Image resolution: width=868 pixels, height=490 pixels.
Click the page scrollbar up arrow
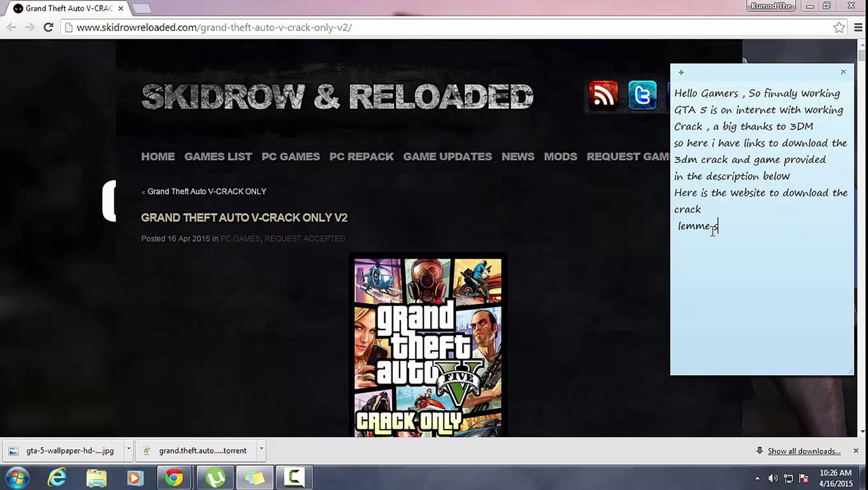tap(862, 44)
